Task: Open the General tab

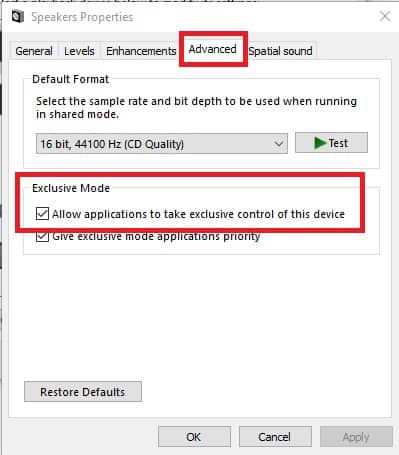Action: (x=34, y=51)
